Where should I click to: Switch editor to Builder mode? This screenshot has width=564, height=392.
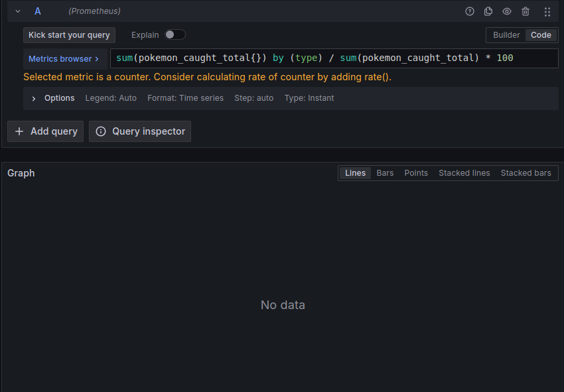tap(506, 35)
